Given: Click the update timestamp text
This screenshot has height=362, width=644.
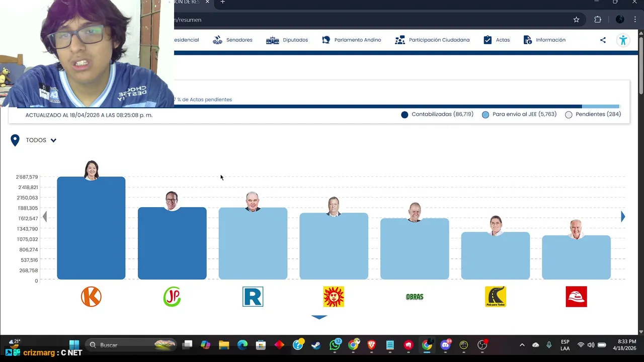Looking at the screenshot, I should click(89, 115).
